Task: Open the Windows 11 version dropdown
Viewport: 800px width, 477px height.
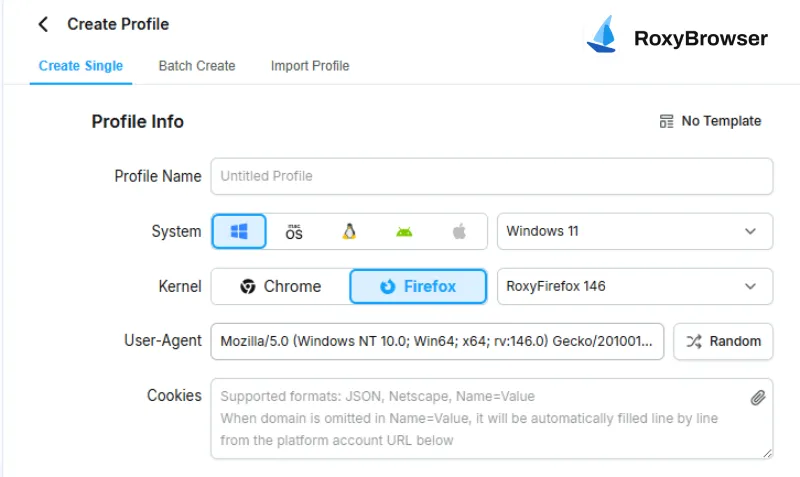Action: click(x=635, y=231)
